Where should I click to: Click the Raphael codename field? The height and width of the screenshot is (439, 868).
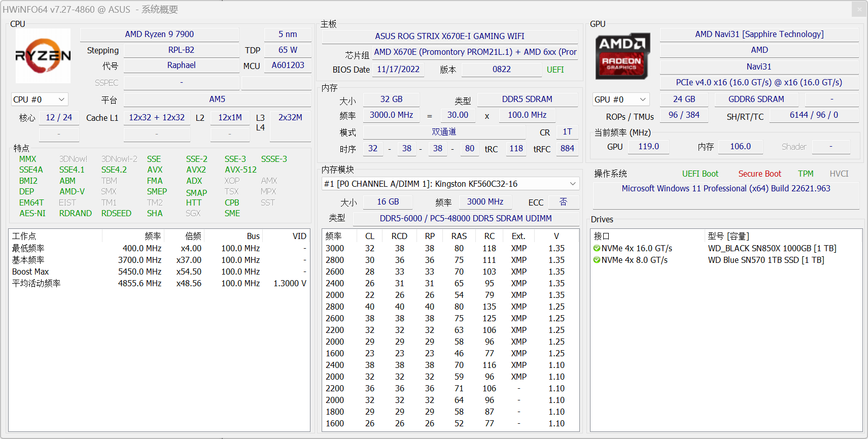181,65
